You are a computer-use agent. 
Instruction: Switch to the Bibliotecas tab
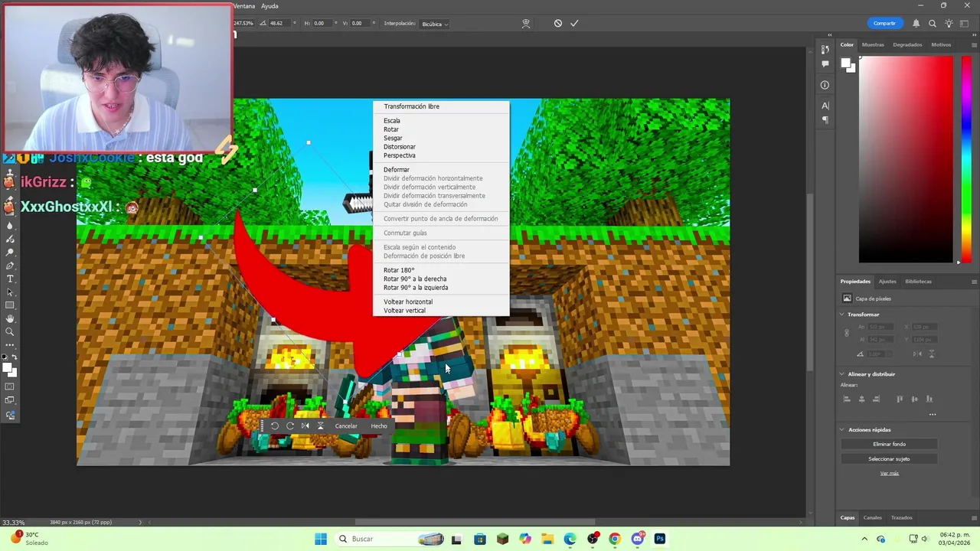[918, 282]
